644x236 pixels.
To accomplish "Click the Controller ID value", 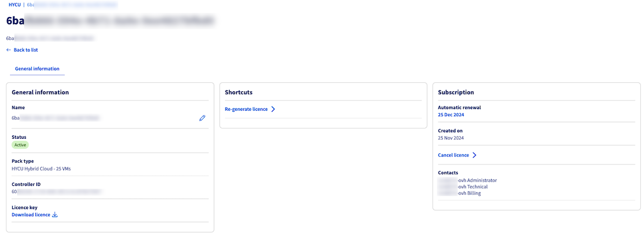I will point(57,191).
